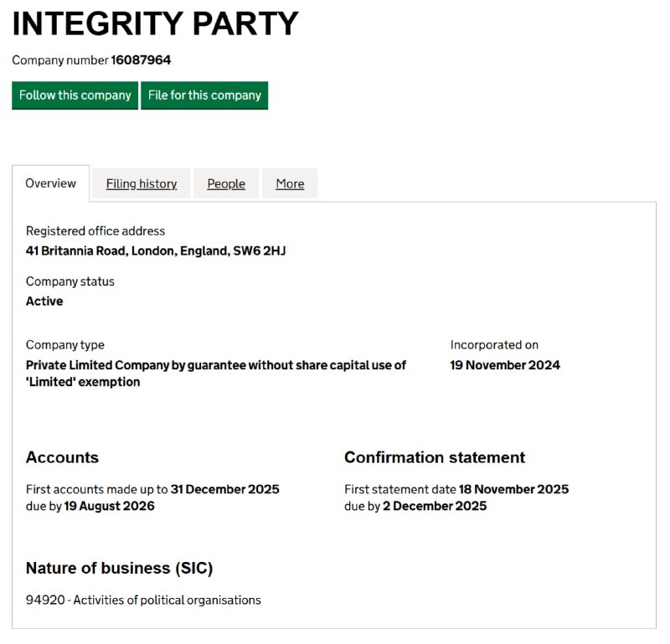Click the Accounts section heading
Viewport: 670px width, 644px height.
point(62,457)
